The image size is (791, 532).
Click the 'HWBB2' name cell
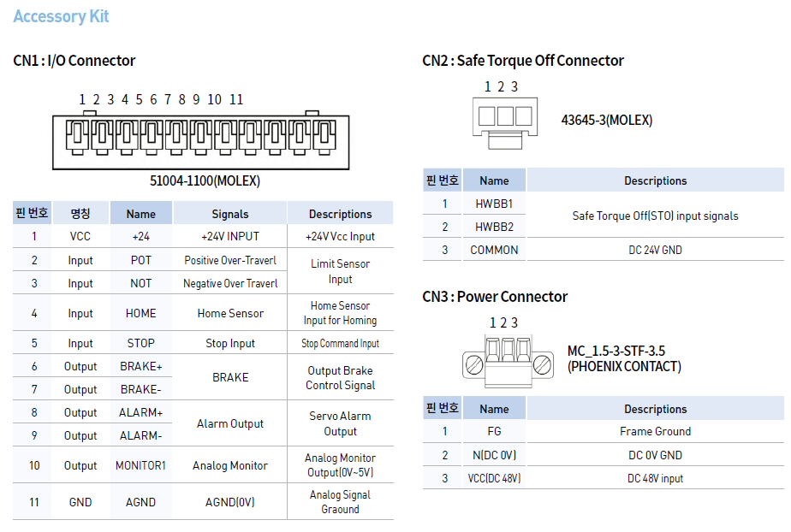(x=495, y=227)
